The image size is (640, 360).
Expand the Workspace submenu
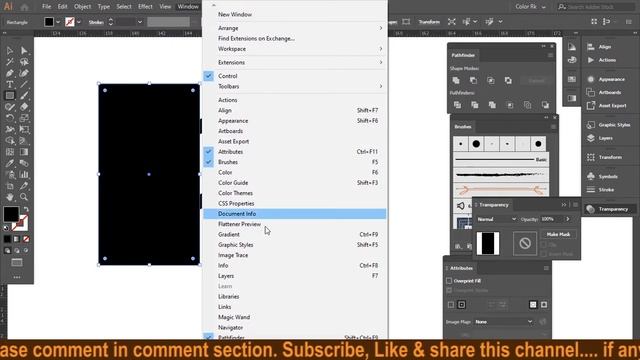[x=295, y=49]
